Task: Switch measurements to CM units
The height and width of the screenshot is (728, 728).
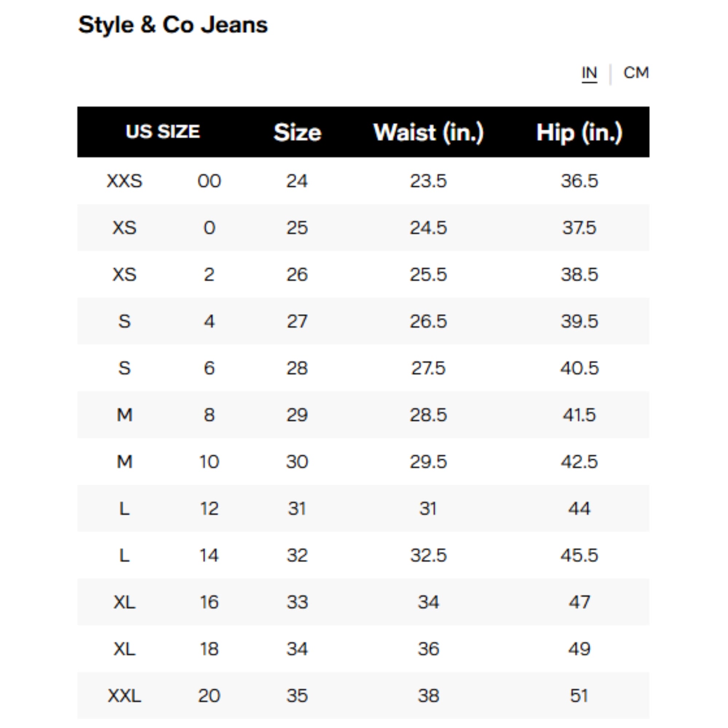Action: 636,72
